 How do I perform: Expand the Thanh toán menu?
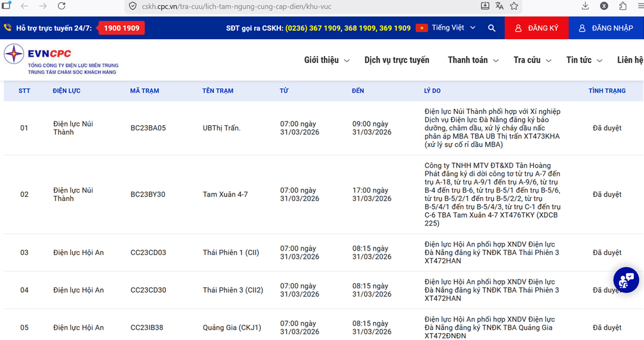tap(473, 60)
